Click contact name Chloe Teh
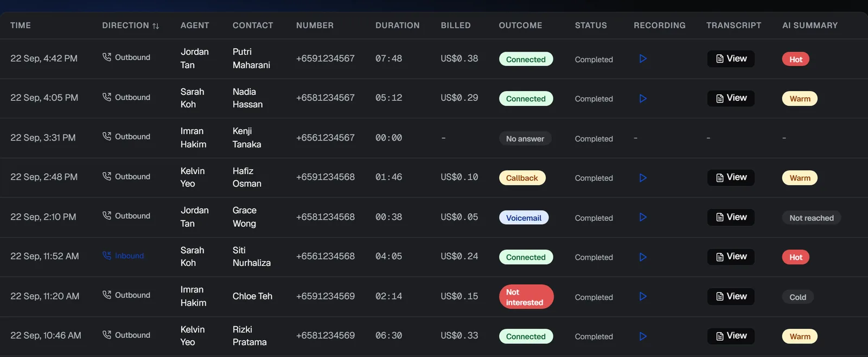 click(252, 296)
